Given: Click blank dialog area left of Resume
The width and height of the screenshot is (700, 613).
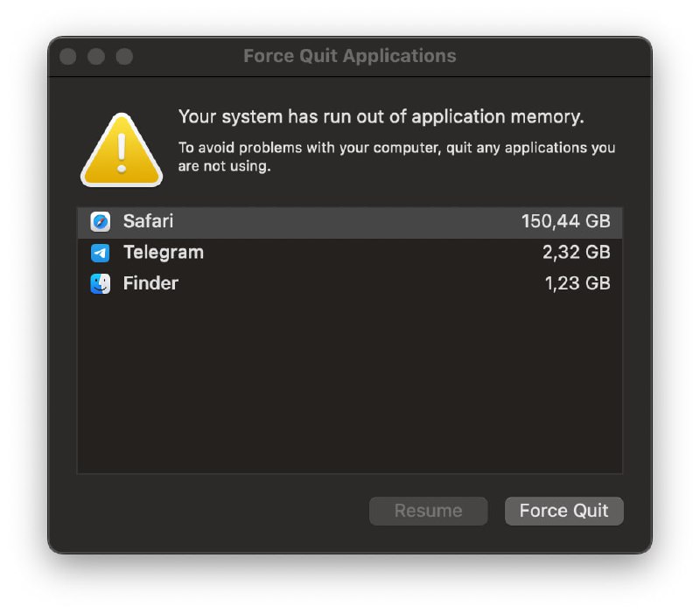Looking at the screenshot, I should (x=219, y=512).
